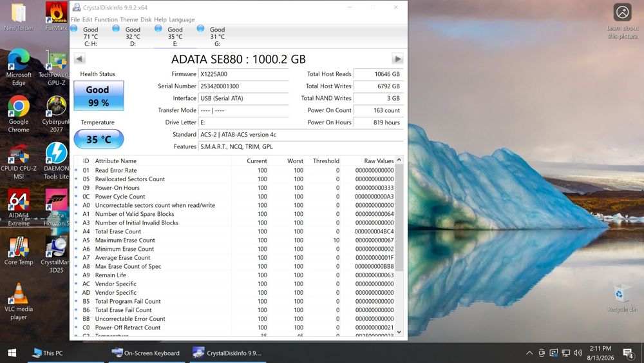Open Microsoft Edge desktop shortcut
Viewport: 644px width, 363px height.
tap(19, 68)
